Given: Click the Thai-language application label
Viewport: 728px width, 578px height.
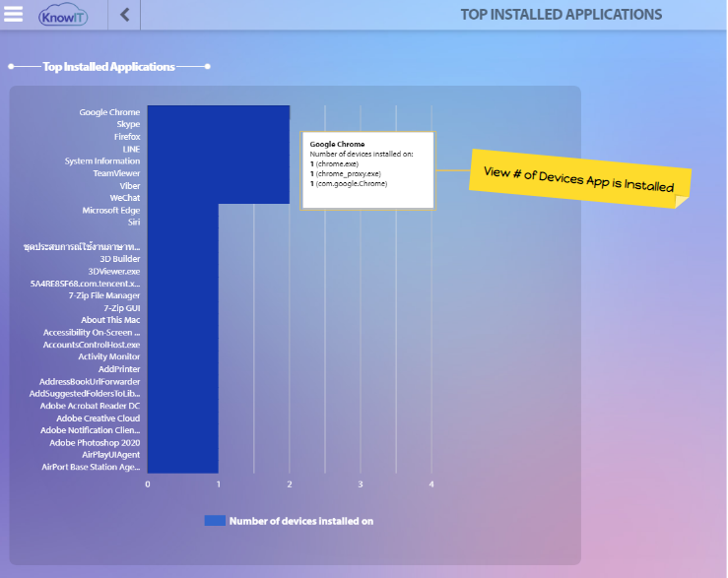Looking at the screenshot, I should (x=82, y=246).
